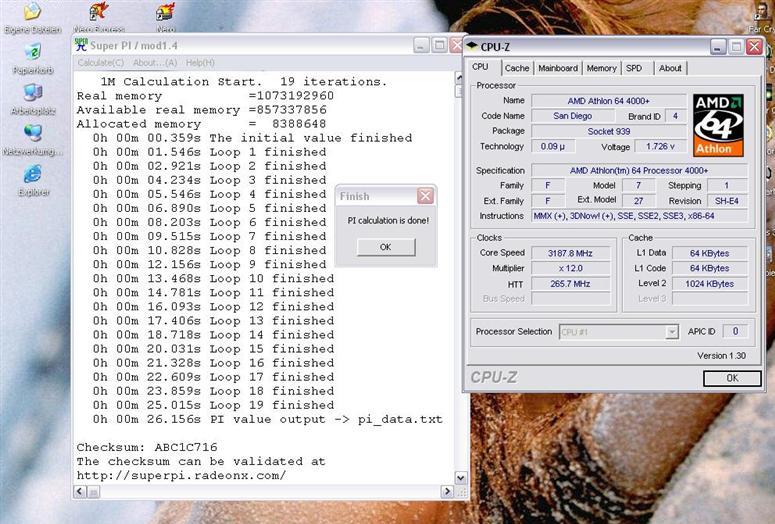Screen dimensions: 775x524
Task: Switch to the Memory tab in CPU-Z
Action: (x=602, y=68)
